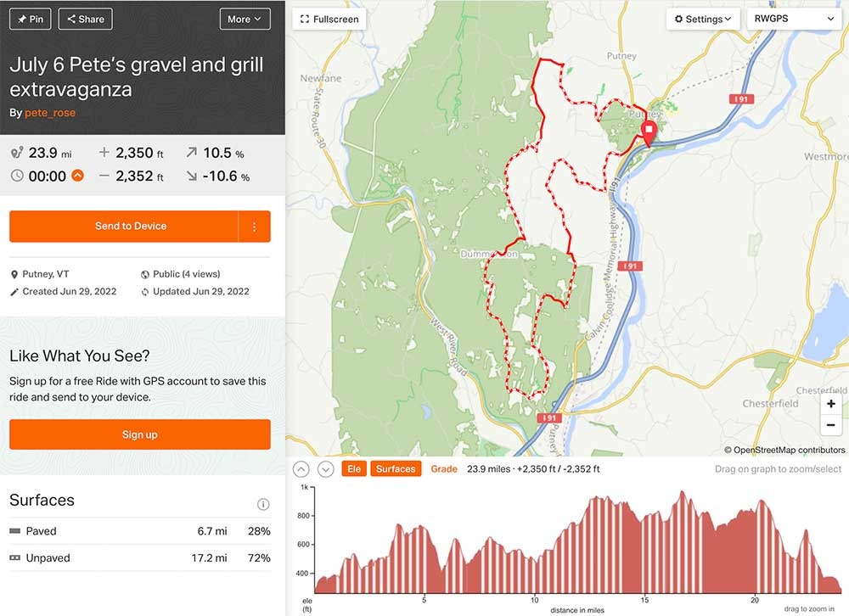Enter Fullscreen map view
The height and width of the screenshot is (616, 849).
tap(329, 19)
